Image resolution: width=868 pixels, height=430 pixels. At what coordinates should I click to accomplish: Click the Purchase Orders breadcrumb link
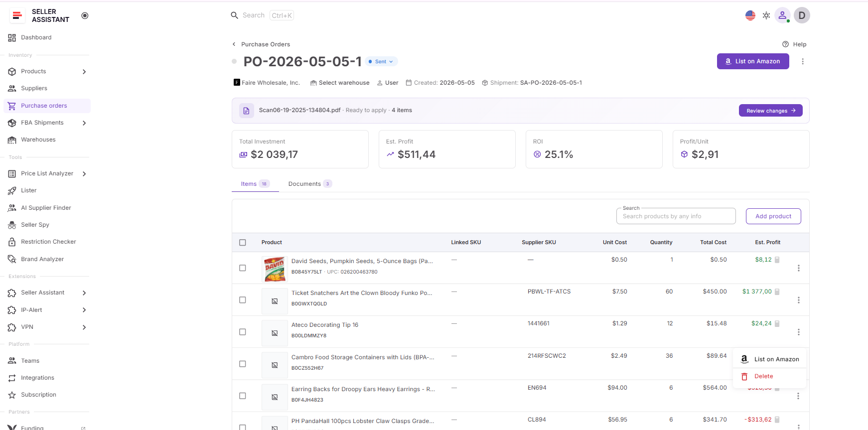(x=266, y=44)
